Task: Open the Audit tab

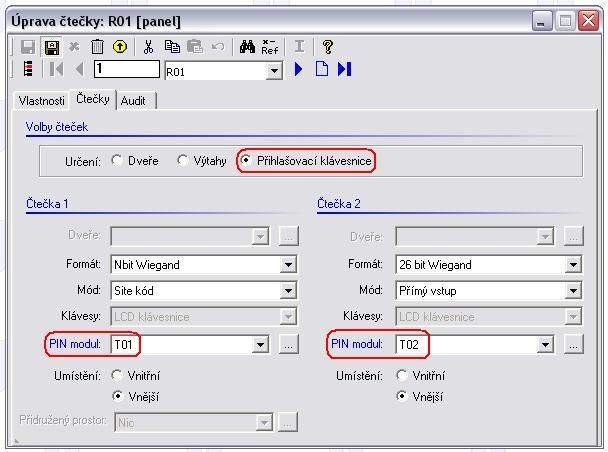Action: pyautogui.click(x=133, y=101)
